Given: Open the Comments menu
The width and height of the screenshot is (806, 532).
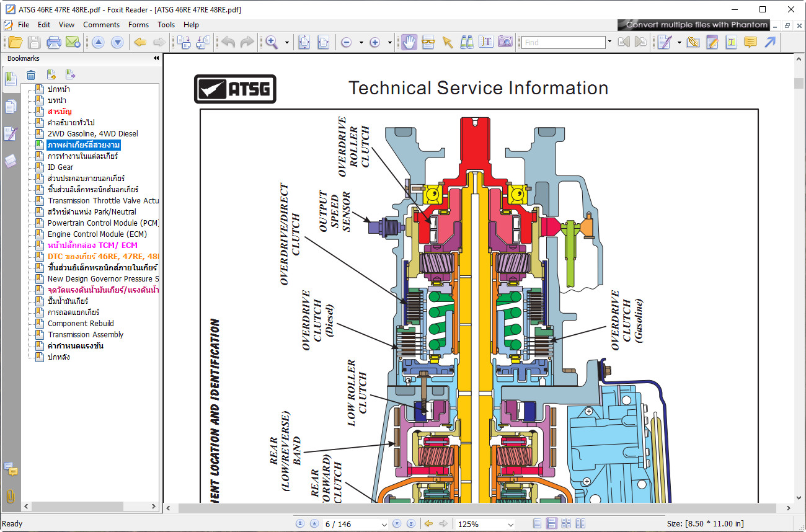Looking at the screenshot, I should [x=101, y=25].
